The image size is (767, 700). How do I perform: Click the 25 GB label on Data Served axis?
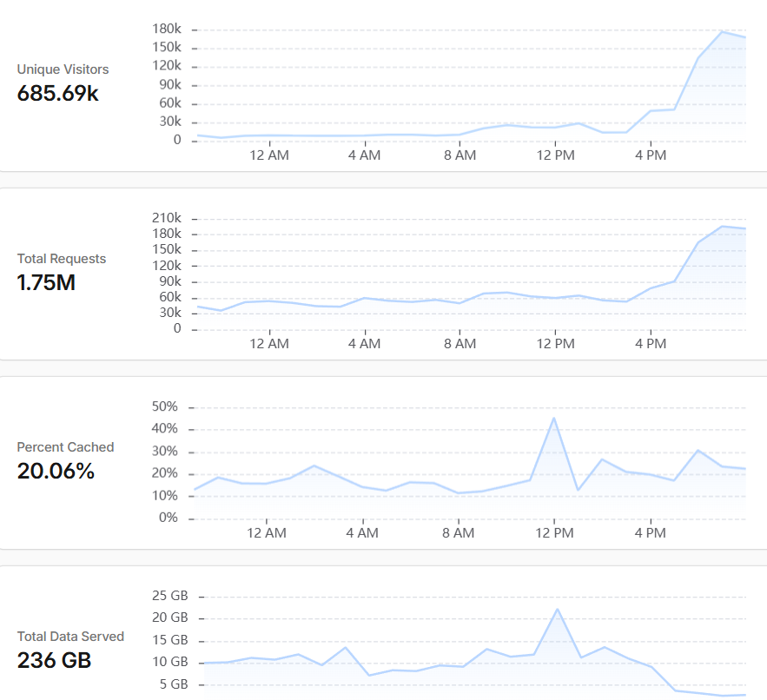pyautogui.click(x=169, y=595)
